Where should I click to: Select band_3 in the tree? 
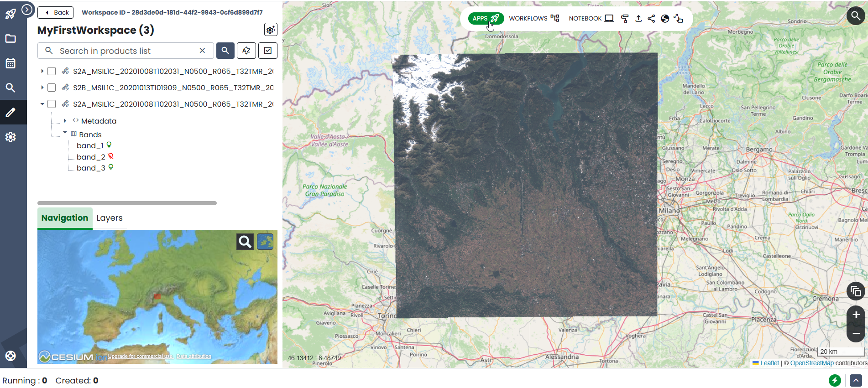91,168
